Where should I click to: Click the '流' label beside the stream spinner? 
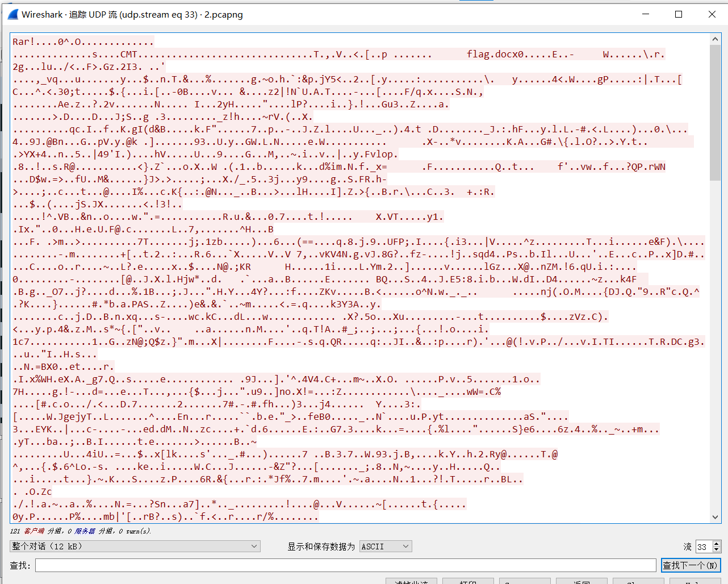(x=688, y=547)
